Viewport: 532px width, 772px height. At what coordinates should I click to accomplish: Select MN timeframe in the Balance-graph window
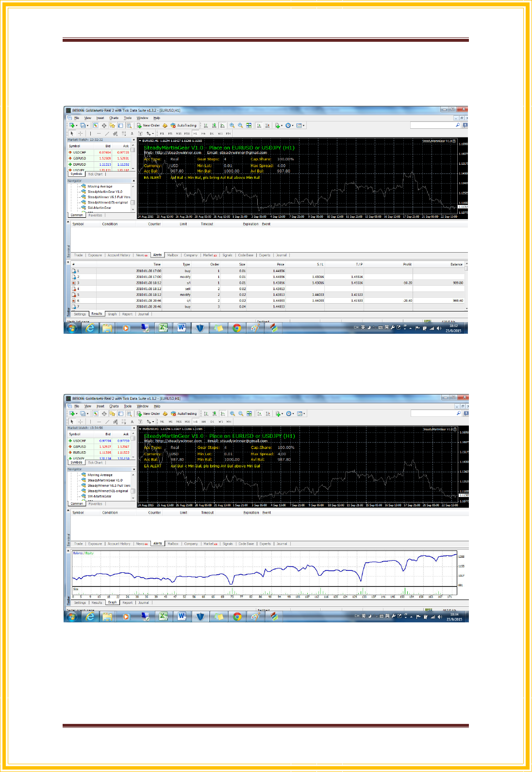point(229,422)
